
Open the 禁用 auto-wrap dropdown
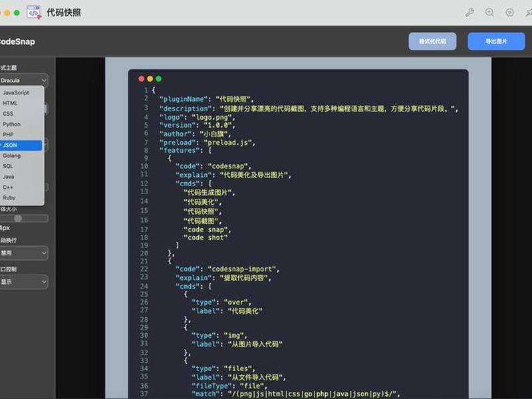tap(23, 253)
